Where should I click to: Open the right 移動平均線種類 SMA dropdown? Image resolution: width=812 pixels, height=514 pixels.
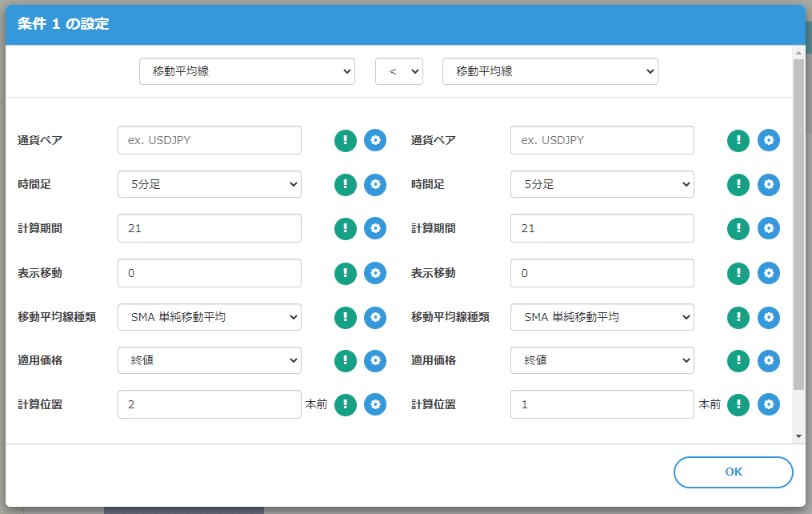(602, 317)
